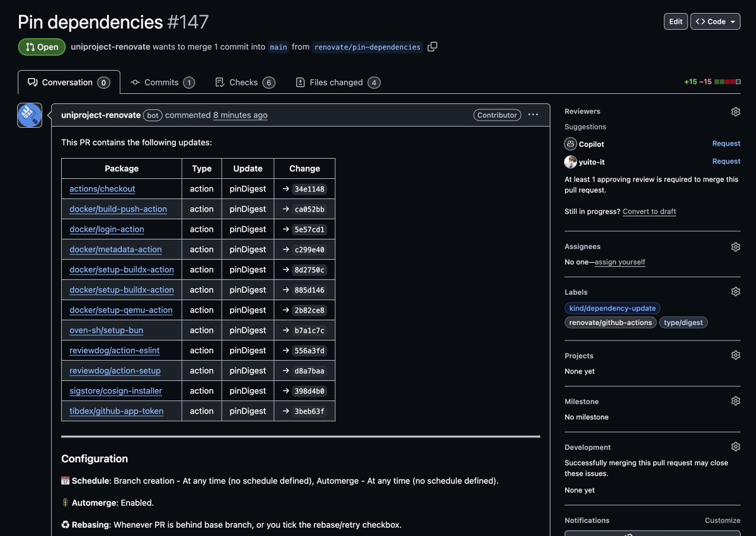The image size is (756, 536).
Task: Click the Customize notifications link
Action: tap(723, 520)
